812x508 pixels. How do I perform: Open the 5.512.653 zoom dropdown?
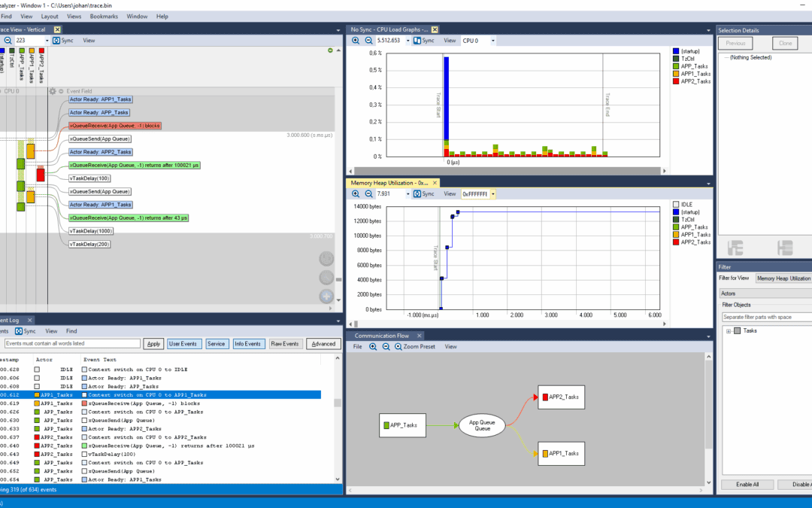coord(408,41)
